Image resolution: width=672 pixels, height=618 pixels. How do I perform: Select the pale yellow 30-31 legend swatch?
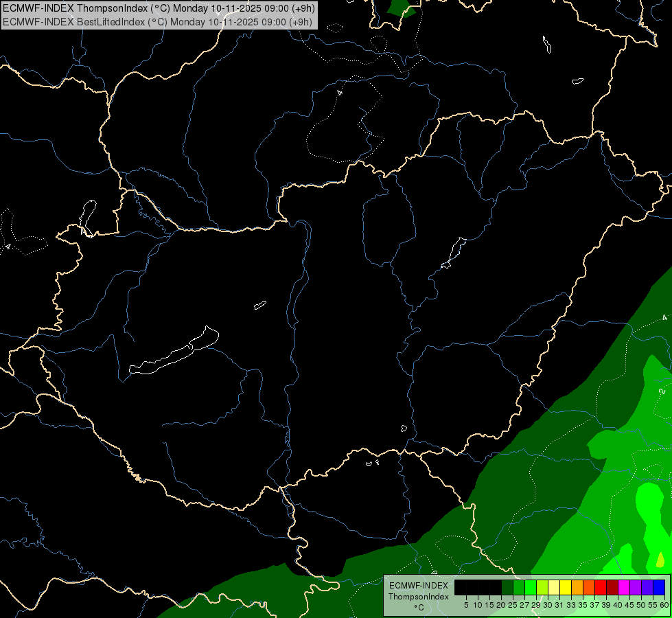click(x=554, y=587)
